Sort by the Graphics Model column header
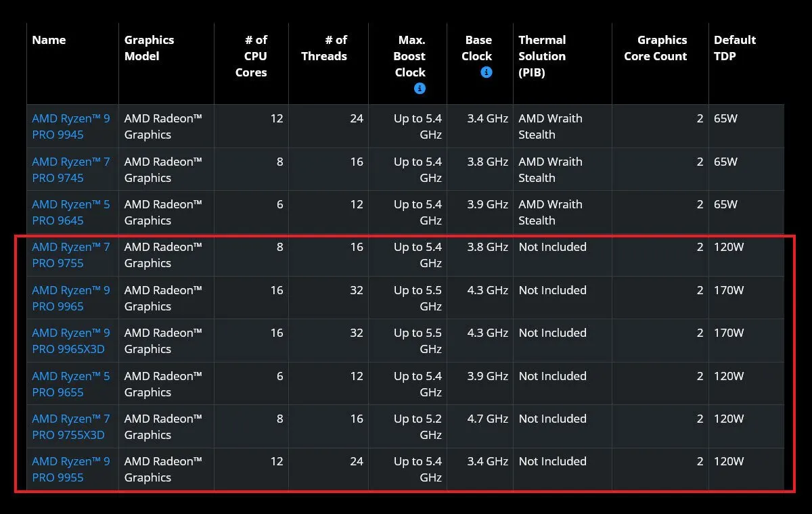812x514 pixels. [x=149, y=48]
